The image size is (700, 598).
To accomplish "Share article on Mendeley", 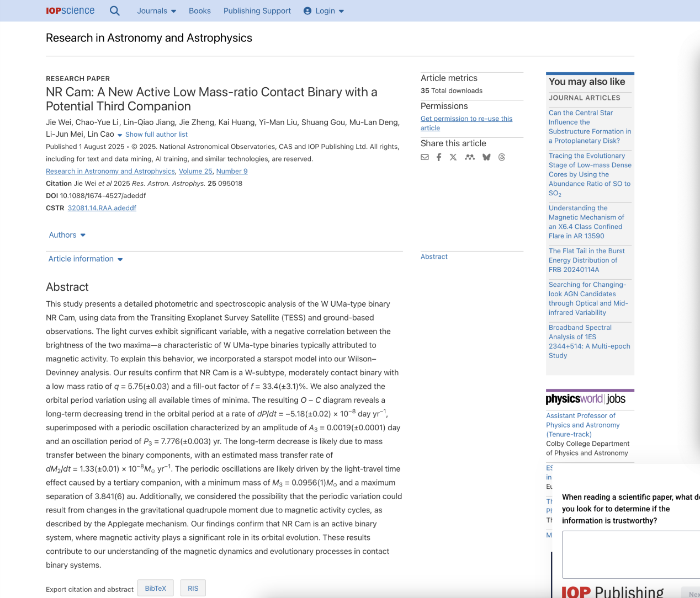I will click(x=470, y=157).
